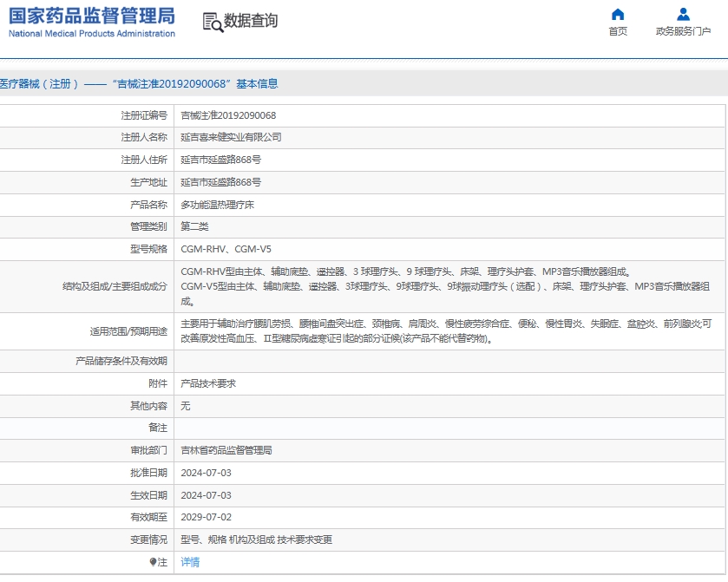Click the 注册人名称 label
This screenshot has height=582, width=728.
[144, 137]
